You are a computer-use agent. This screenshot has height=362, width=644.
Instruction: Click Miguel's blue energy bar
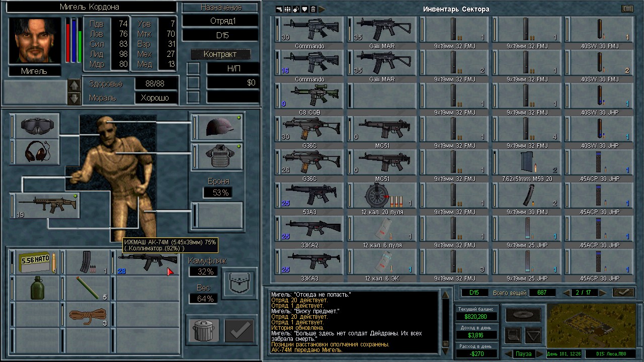pos(73,40)
